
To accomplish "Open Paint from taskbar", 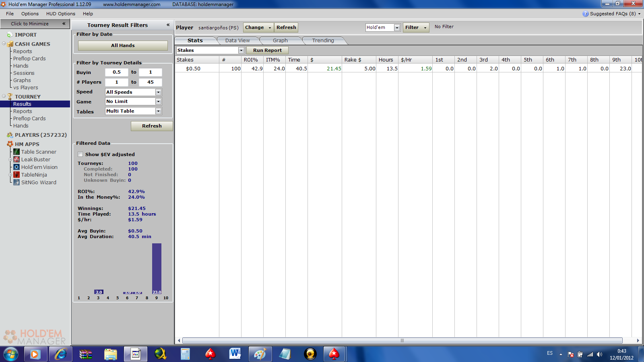I will tap(260, 354).
